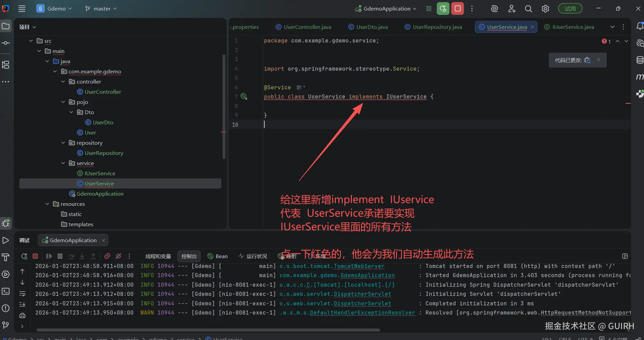Screen dimensions: 644x340
Task: Open the 线程和变量 debugger tab
Action: [x=158, y=256]
